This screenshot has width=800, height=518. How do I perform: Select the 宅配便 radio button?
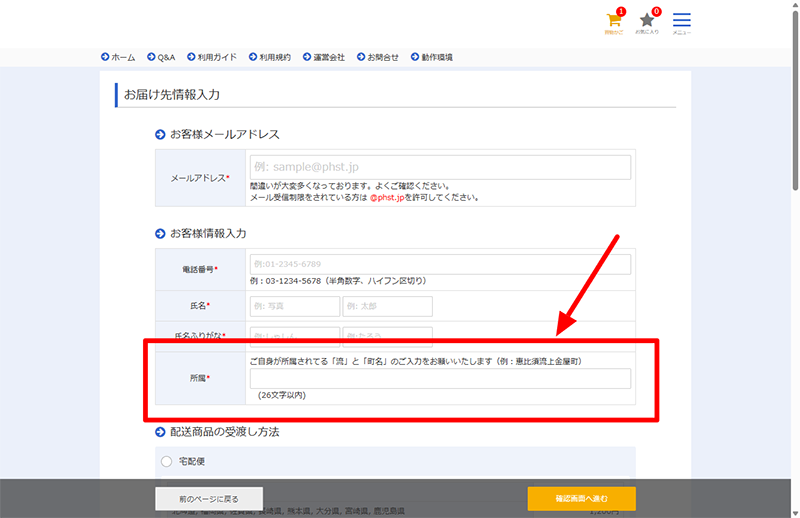point(166,461)
